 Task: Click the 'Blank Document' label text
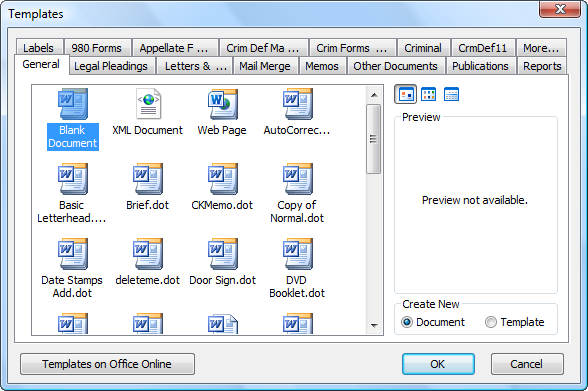coord(73,137)
